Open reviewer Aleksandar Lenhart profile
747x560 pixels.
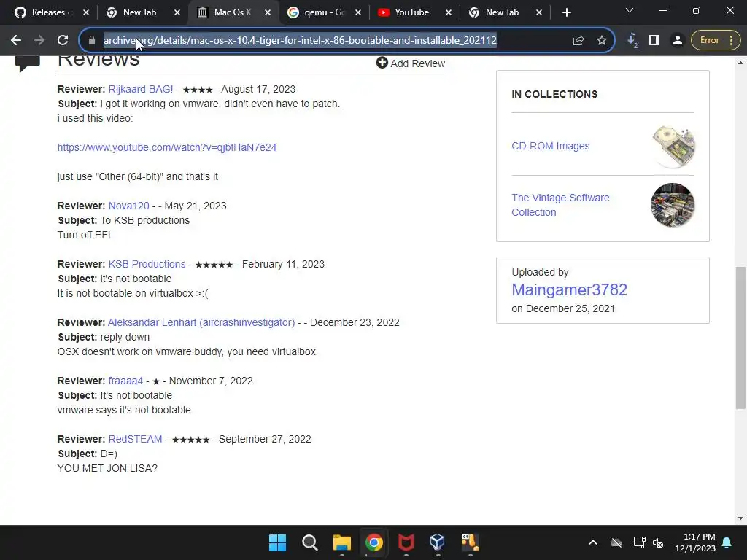(x=201, y=322)
